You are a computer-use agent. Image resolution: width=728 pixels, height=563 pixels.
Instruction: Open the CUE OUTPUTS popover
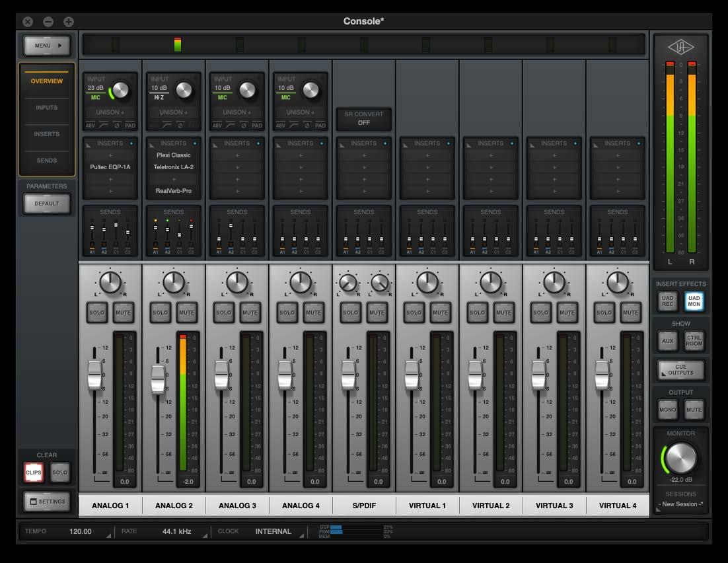[x=680, y=370]
